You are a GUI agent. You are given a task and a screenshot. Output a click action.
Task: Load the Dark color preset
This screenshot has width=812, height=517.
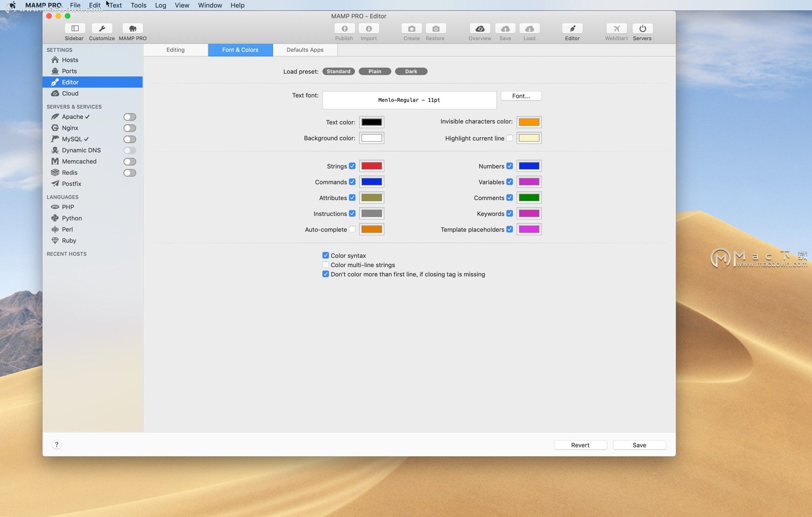[x=411, y=71]
